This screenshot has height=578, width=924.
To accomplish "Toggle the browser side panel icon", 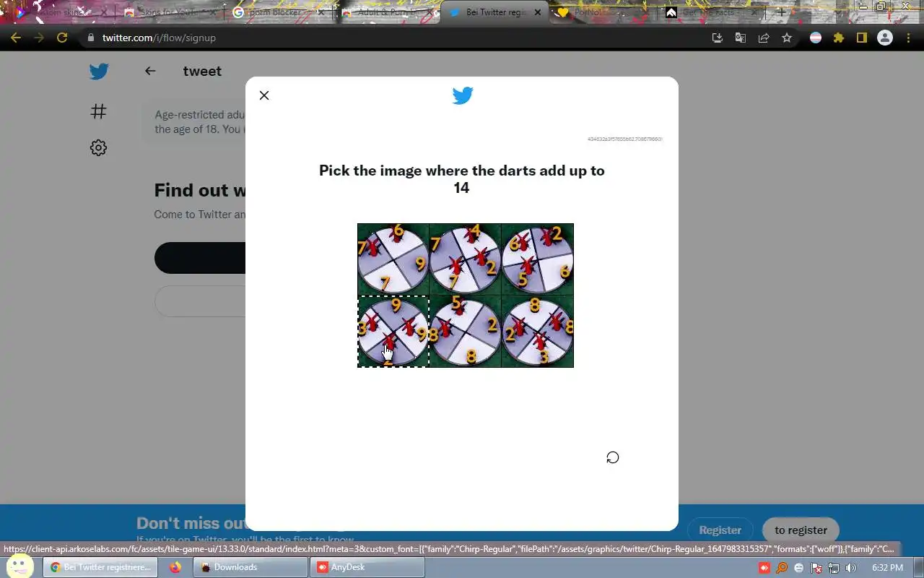I will [862, 38].
